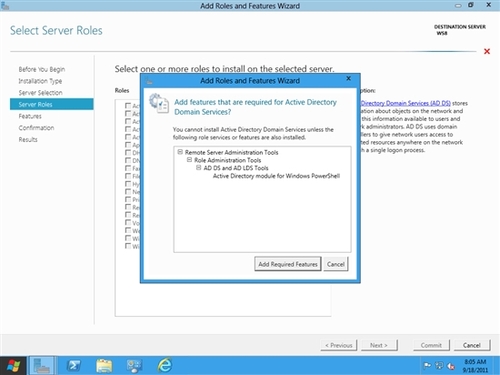Viewport: 500px width, 375px height.
Task: Click the Windows Start button
Action: click(13, 366)
